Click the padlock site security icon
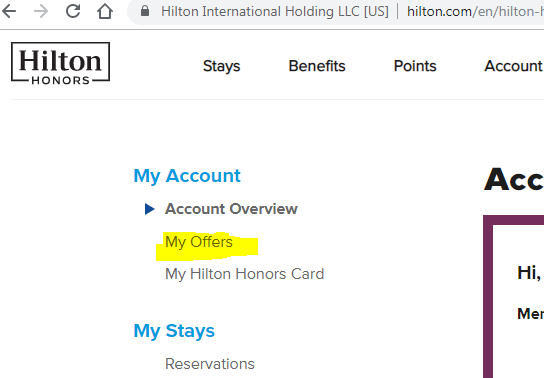 [x=145, y=11]
